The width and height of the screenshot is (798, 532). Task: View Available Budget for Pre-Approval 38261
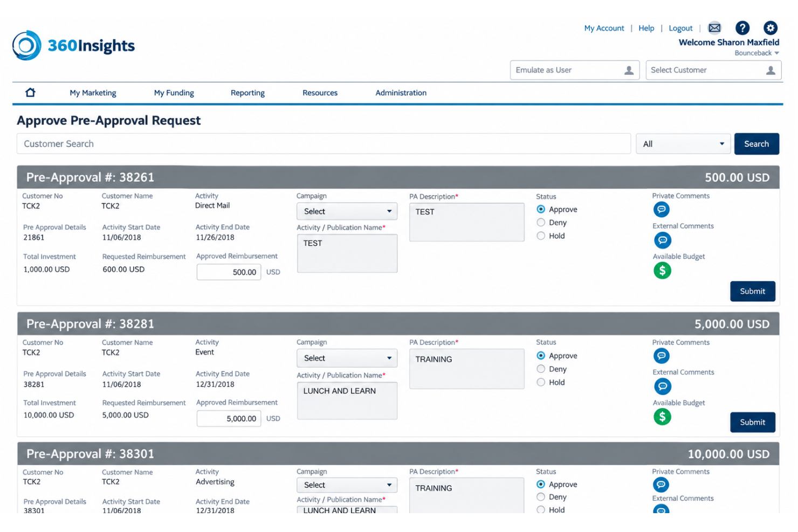click(663, 270)
